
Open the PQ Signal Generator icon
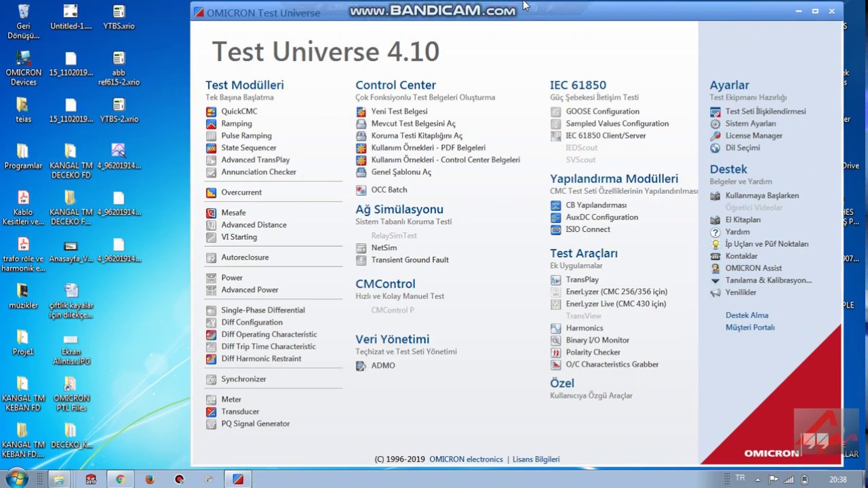tap(211, 424)
